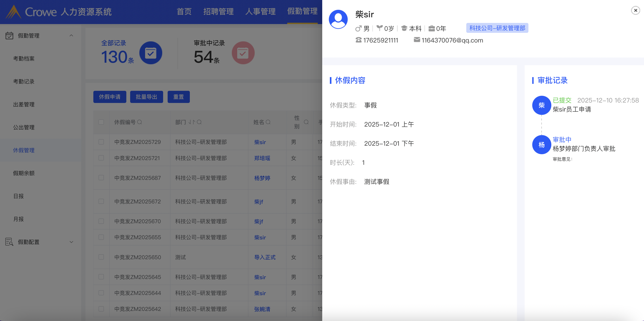The image size is (644, 321).
Task: Click search icon in 性别 column header
Action: pyautogui.click(x=306, y=122)
